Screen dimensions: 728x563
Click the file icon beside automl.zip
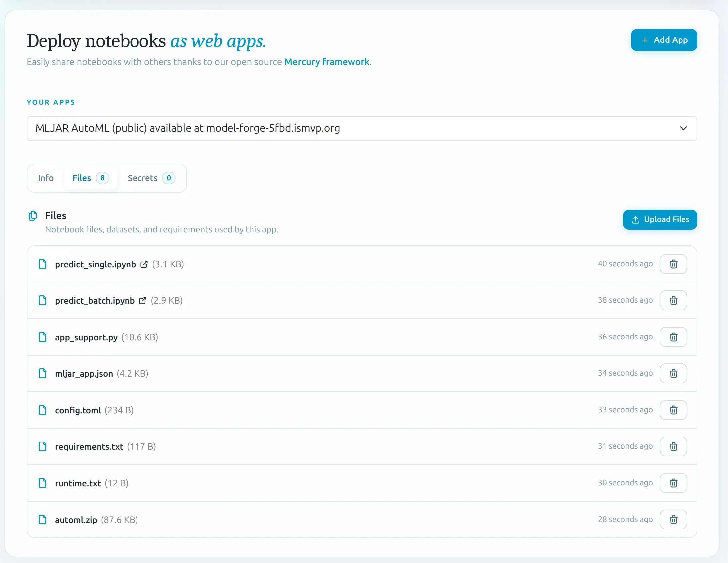coord(43,520)
